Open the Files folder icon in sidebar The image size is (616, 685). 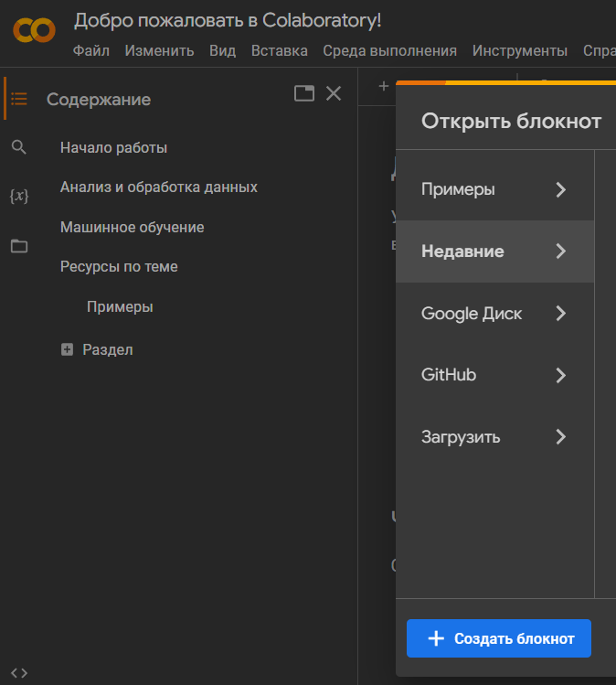tap(19, 246)
